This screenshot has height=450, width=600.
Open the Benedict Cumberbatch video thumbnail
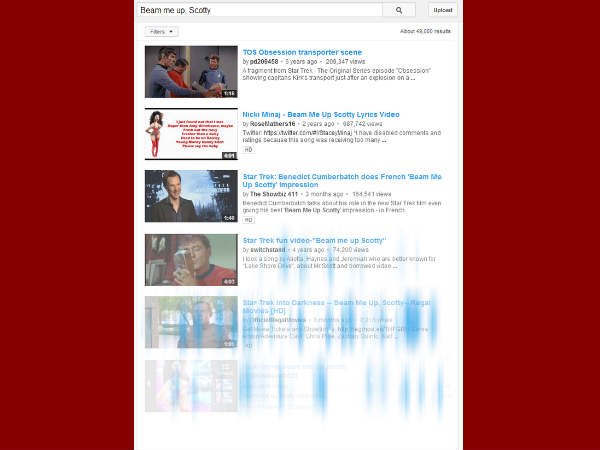(x=191, y=196)
